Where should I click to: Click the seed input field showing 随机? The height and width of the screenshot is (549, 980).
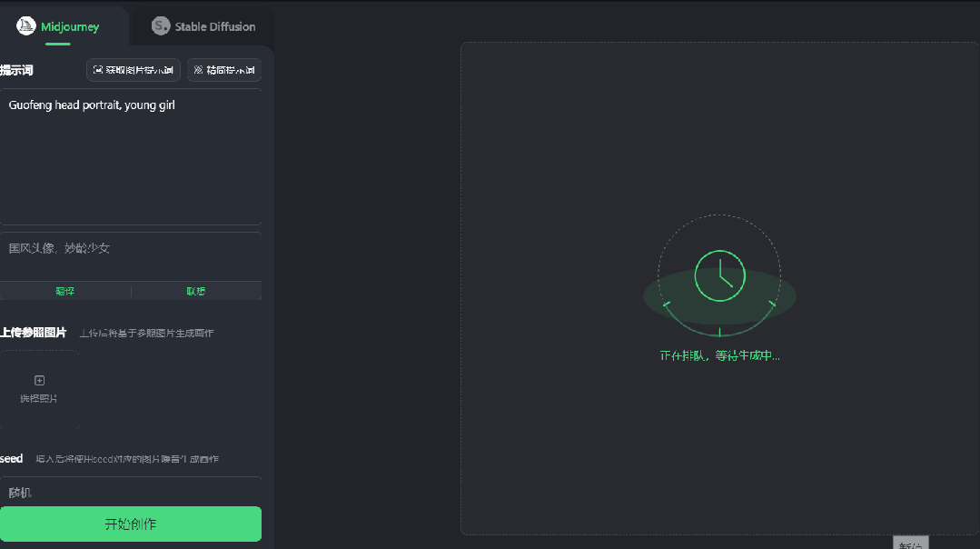click(x=131, y=492)
